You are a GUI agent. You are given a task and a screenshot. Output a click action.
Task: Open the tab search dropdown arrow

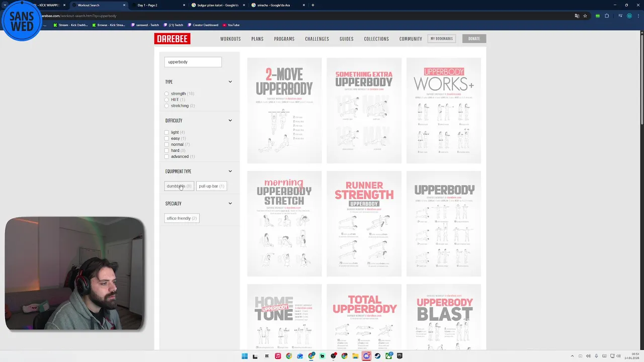tap(5, 5)
